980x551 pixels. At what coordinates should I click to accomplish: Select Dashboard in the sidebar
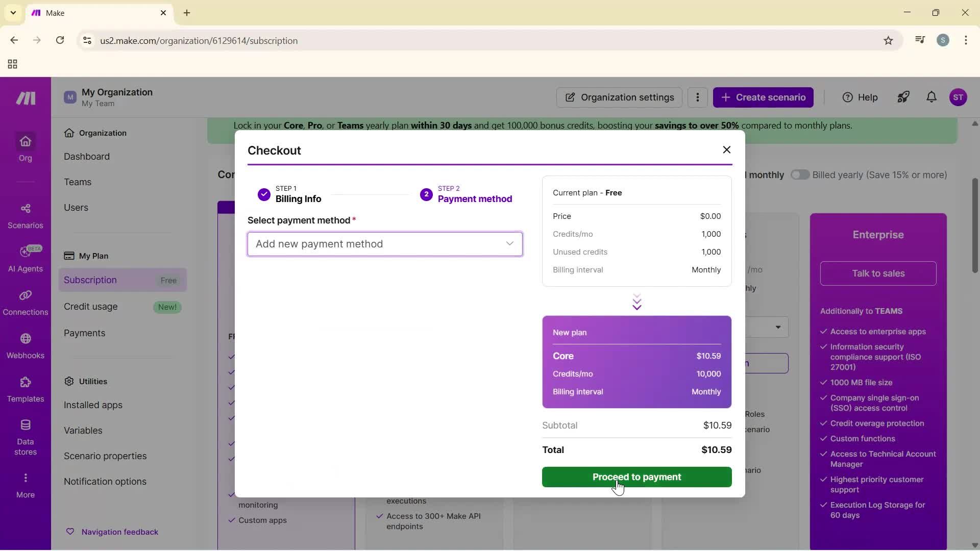(87, 157)
